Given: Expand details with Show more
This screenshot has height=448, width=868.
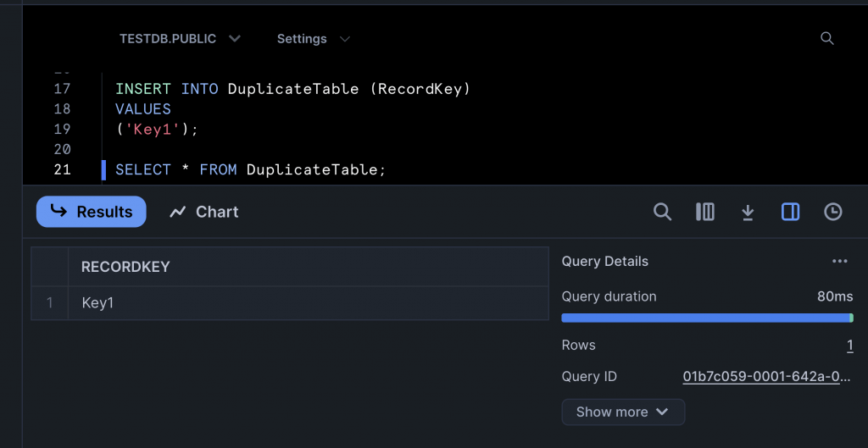Looking at the screenshot, I should (x=622, y=412).
